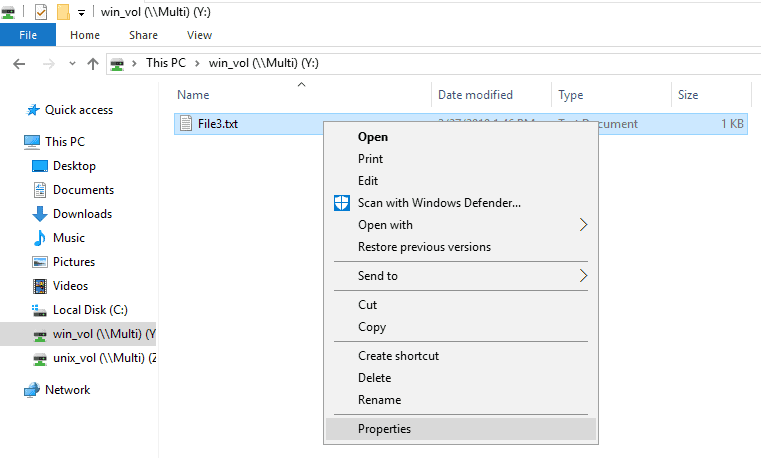The height and width of the screenshot is (458, 761).
Task: Click the Properties checkmark icon in title bar
Action: point(41,12)
